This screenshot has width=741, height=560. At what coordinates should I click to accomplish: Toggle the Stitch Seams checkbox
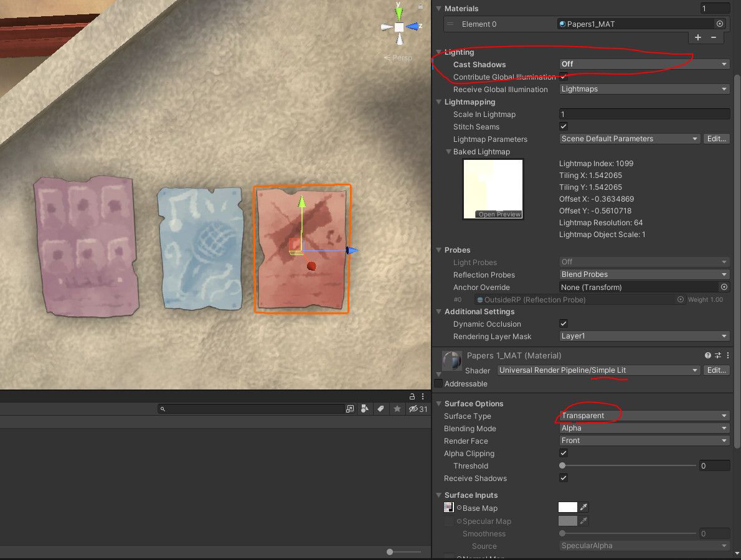(x=563, y=126)
